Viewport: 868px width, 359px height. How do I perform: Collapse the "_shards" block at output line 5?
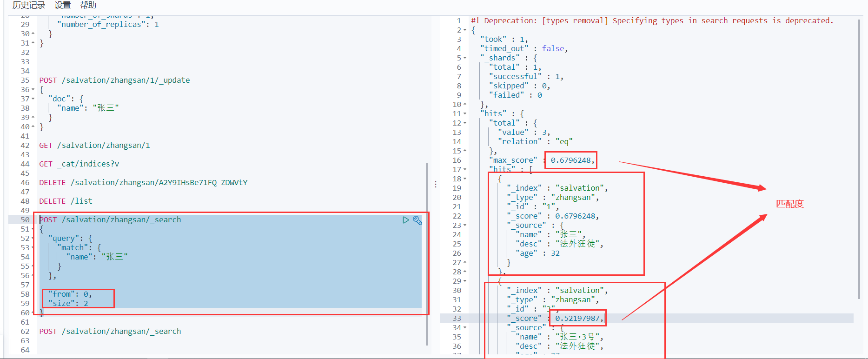[x=465, y=58]
